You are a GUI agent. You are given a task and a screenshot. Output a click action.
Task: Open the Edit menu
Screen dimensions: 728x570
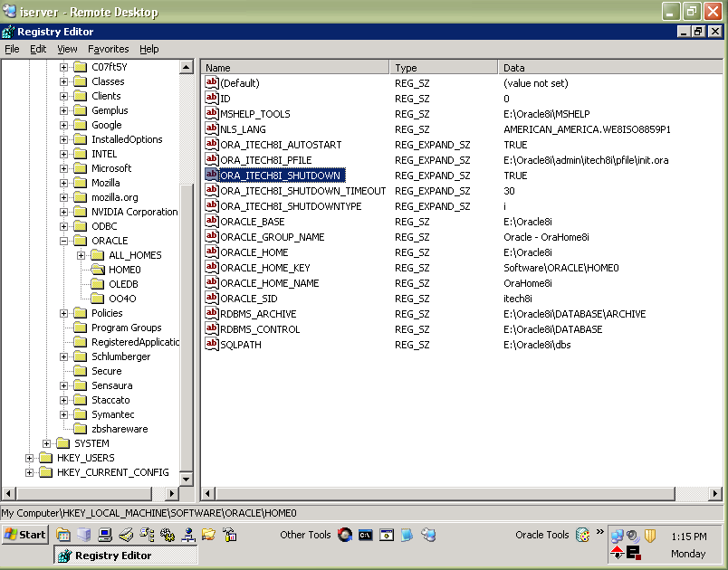38,49
